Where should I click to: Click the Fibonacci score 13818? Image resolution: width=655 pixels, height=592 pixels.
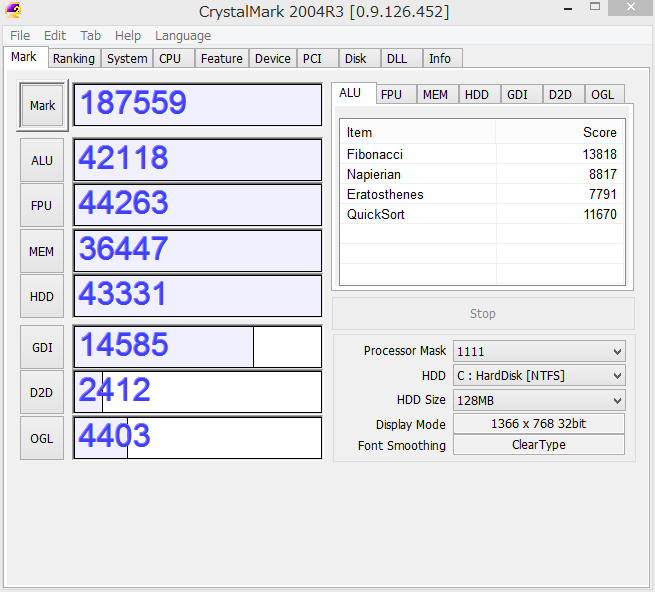pos(599,154)
